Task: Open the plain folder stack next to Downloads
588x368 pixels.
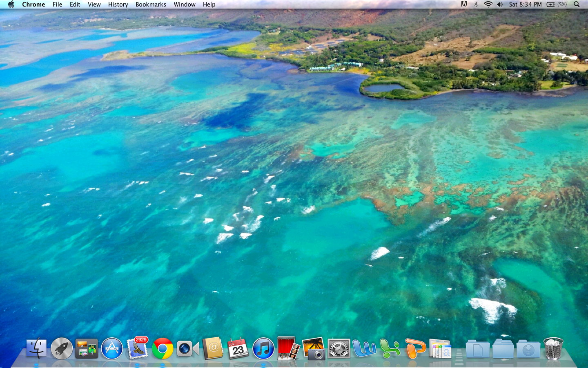Action: tap(503, 349)
